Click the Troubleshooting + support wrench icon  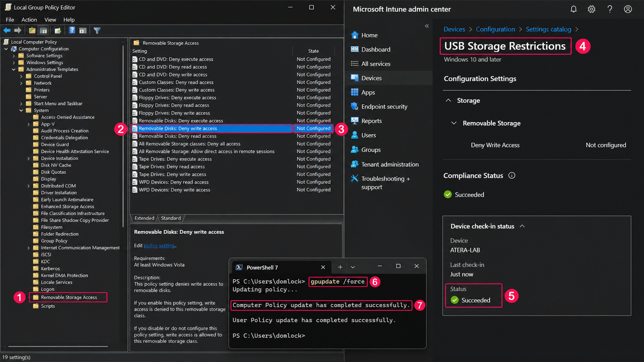pyautogui.click(x=355, y=178)
